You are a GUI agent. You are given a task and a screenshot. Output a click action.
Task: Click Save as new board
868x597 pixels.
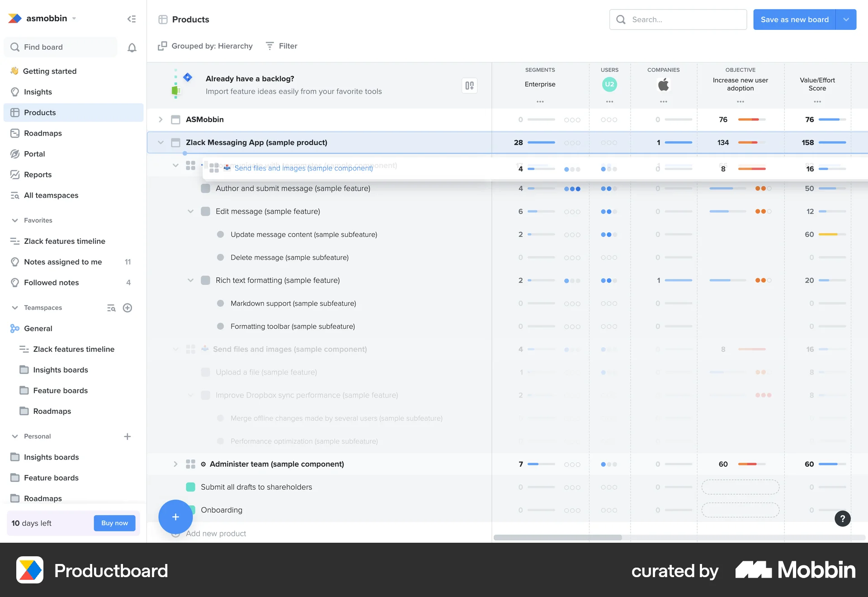(x=794, y=19)
